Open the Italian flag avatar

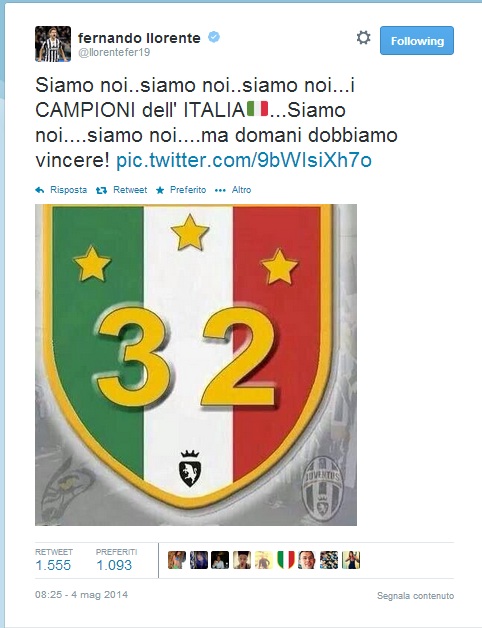286,560
